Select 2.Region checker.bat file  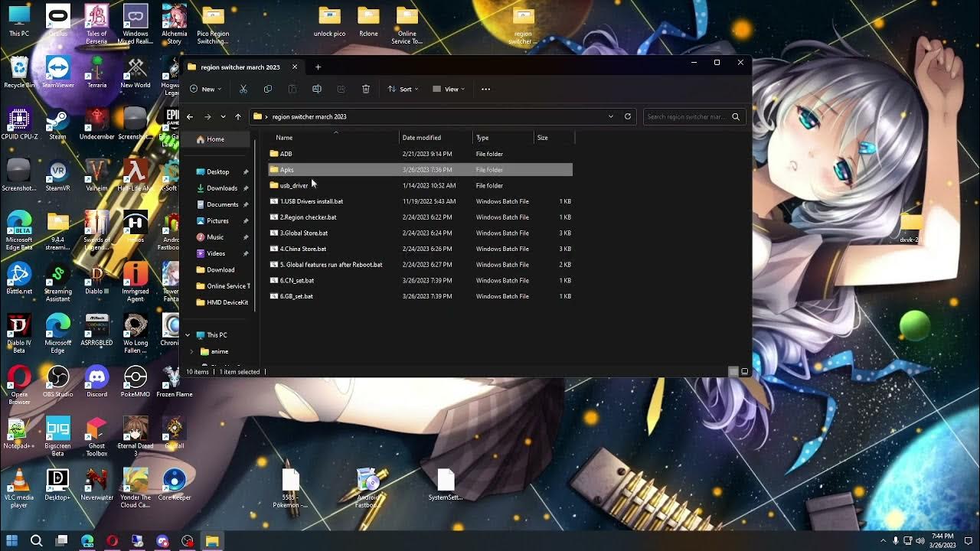tap(420, 217)
